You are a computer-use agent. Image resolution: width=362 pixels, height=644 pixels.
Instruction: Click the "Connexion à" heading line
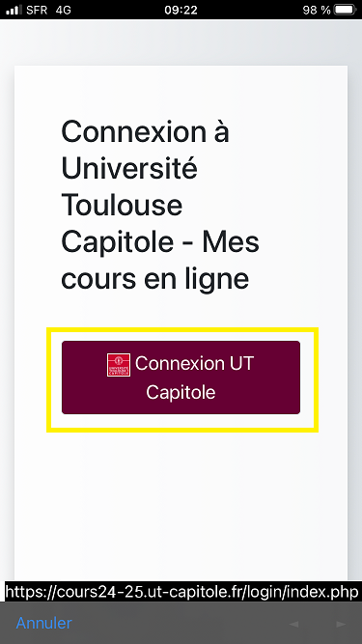tap(145, 132)
